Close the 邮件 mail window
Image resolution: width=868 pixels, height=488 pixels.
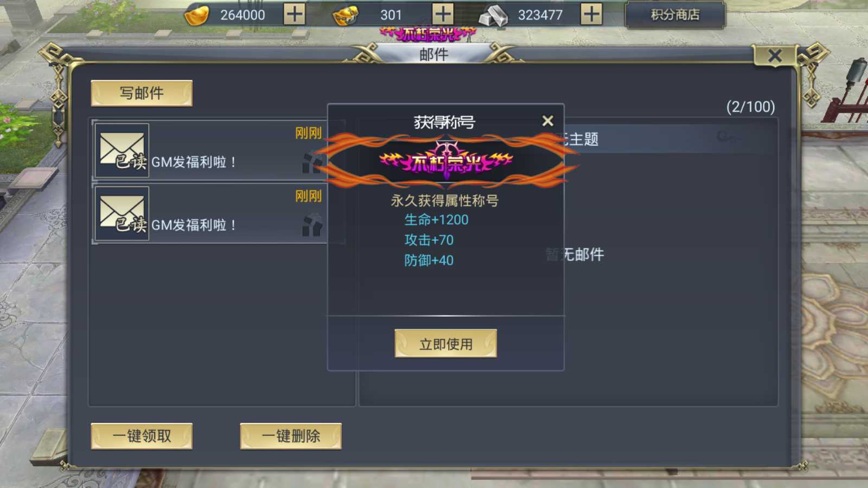pyautogui.click(x=775, y=55)
